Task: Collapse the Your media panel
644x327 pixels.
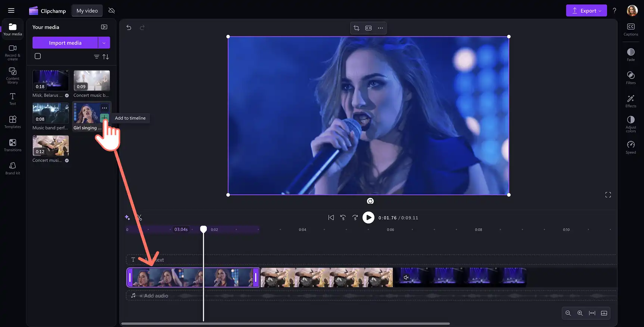Action: [x=104, y=27]
